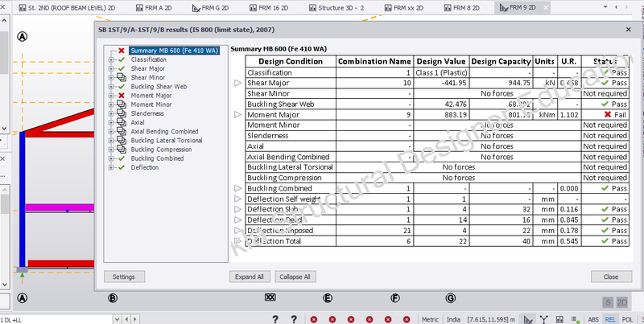Click the S view mode button
This screenshot has width=644, height=324.
click(608, 302)
